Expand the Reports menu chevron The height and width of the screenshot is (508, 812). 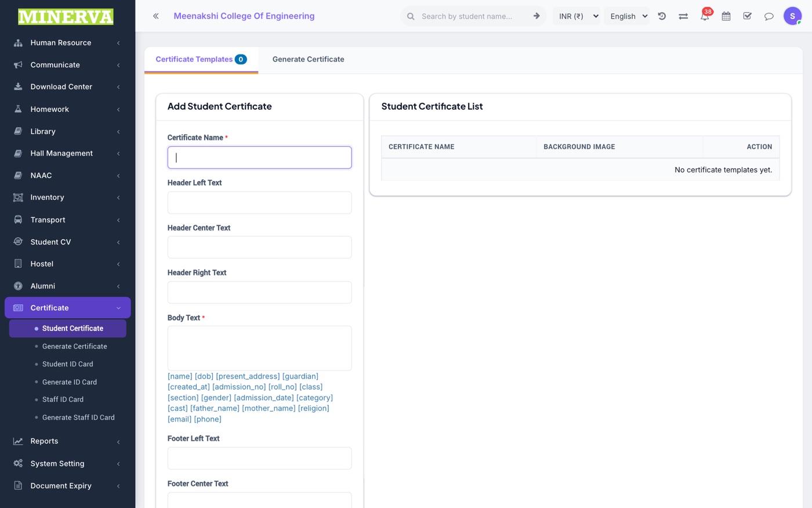pyautogui.click(x=118, y=442)
